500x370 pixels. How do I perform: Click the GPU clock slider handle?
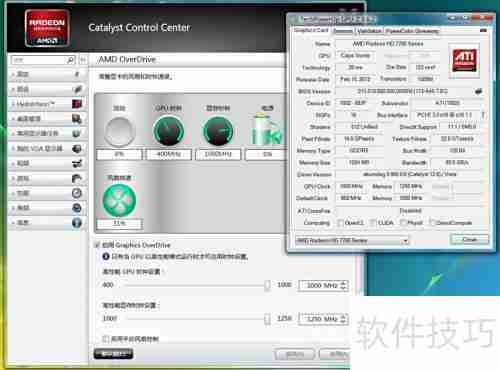pos(267,285)
